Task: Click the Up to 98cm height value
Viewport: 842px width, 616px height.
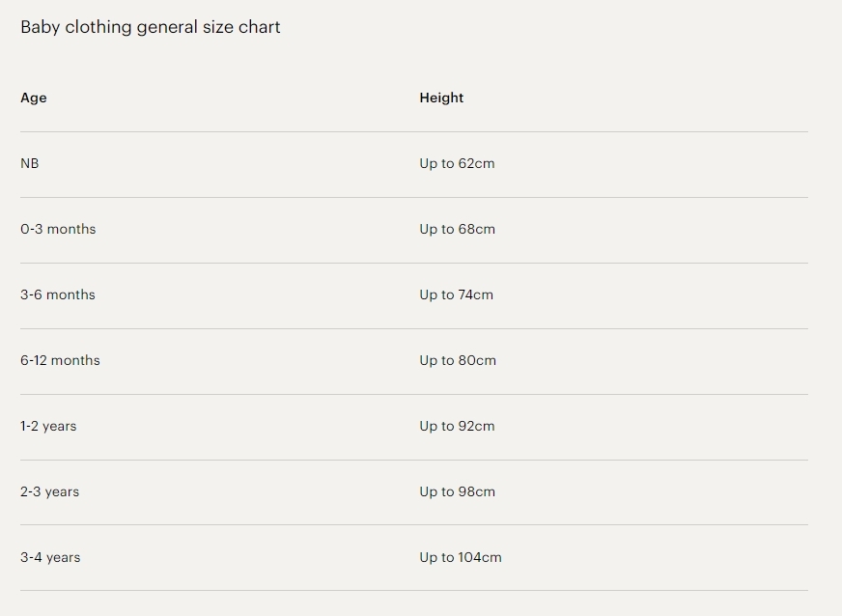Action: [x=457, y=491]
